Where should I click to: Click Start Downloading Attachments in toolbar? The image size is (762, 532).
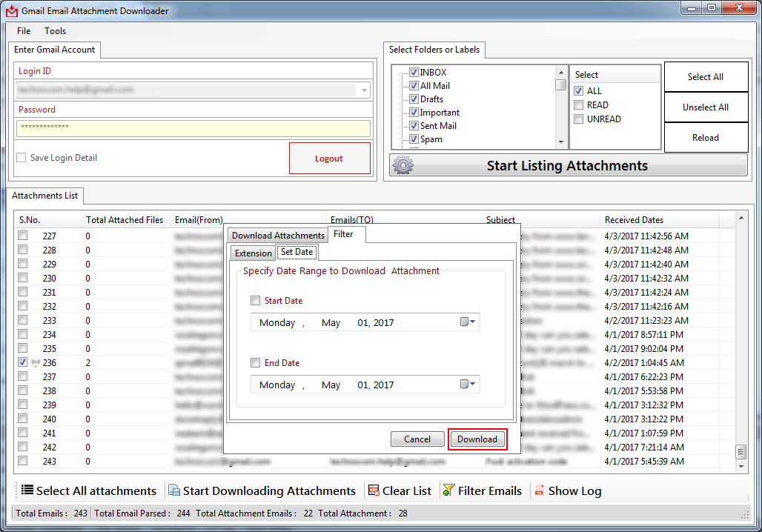click(x=262, y=491)
